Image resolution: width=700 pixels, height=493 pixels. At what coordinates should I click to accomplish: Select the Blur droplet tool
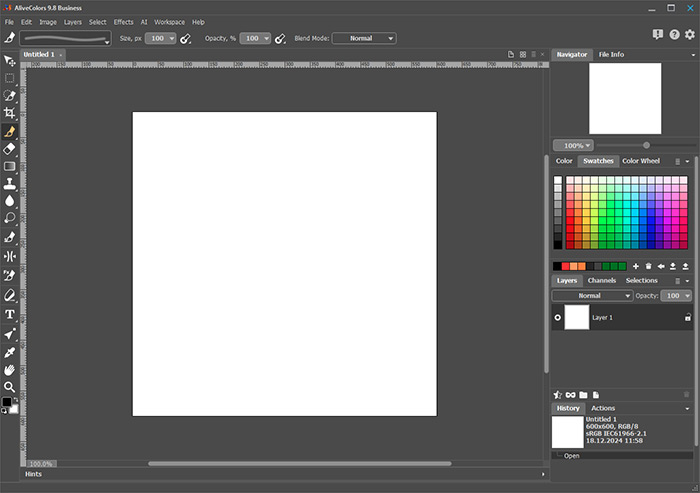(9, 201)
